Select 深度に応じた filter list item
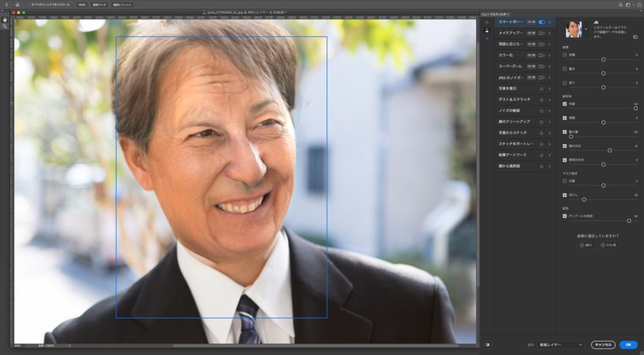The image size is (644, 355). 525,44
